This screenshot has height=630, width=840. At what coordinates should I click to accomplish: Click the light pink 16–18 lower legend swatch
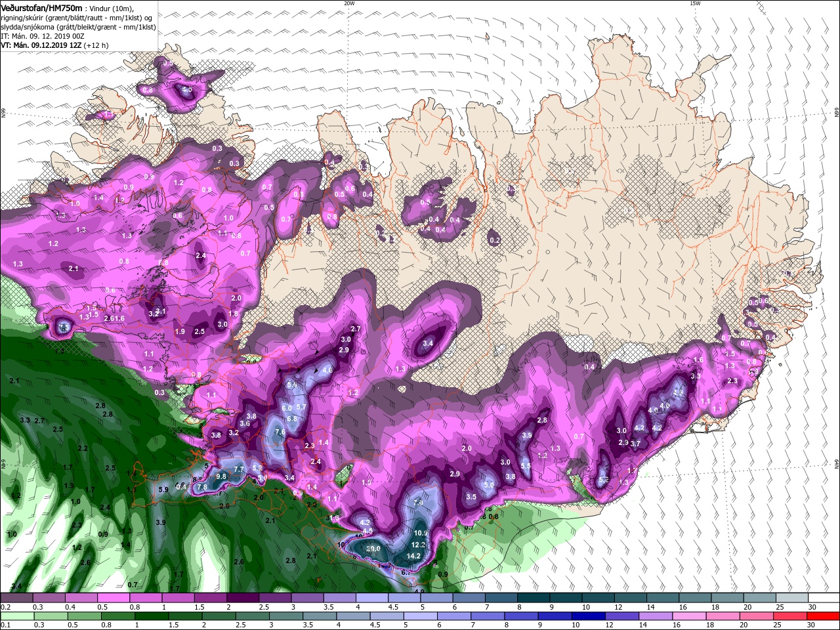[x=688, y=616]
